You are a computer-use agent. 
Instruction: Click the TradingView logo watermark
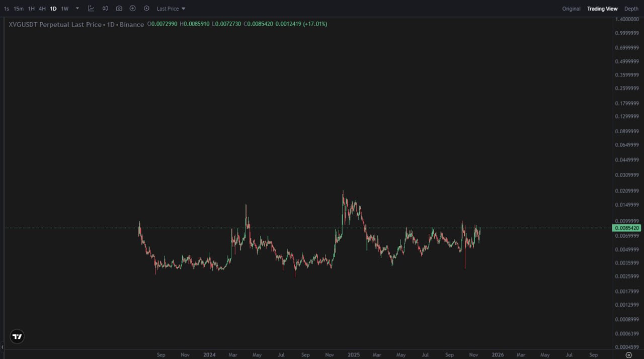click(x=17, y=336)
